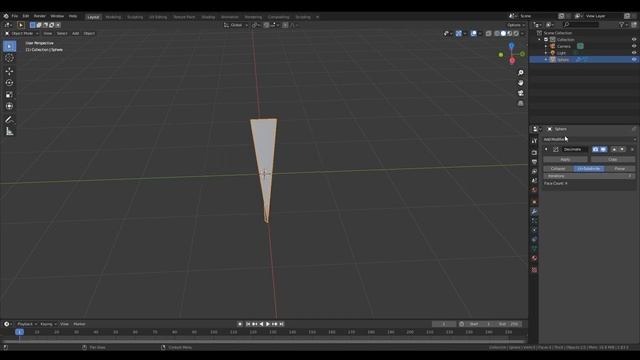Hide Light using its eye icon
The height and width of the screenshot is (360, 640).
coord(634,53)
